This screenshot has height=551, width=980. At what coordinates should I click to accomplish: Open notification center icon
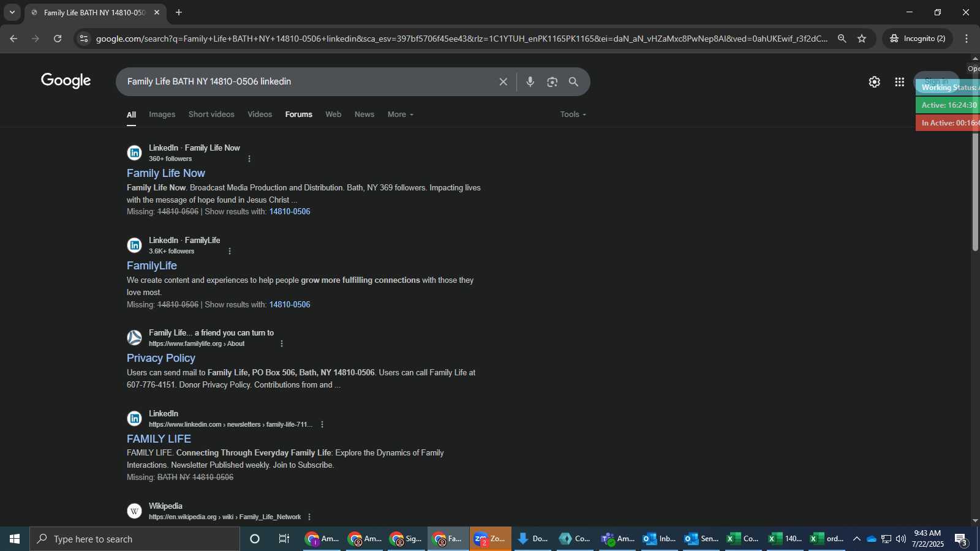click(961, 539)
